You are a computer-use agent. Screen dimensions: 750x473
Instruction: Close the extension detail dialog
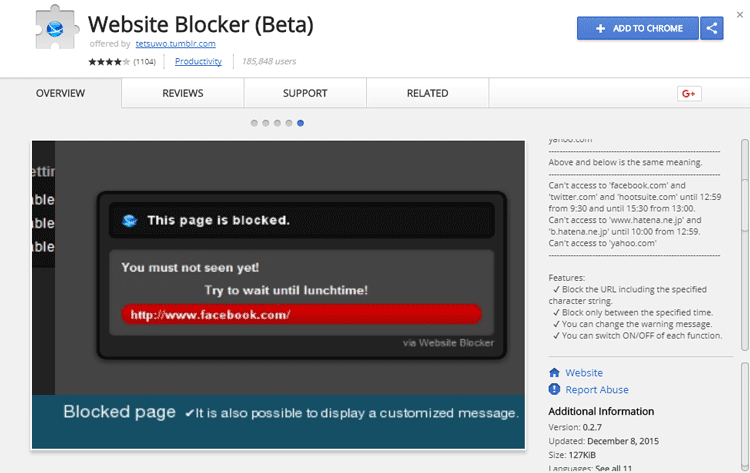[740, 15]
